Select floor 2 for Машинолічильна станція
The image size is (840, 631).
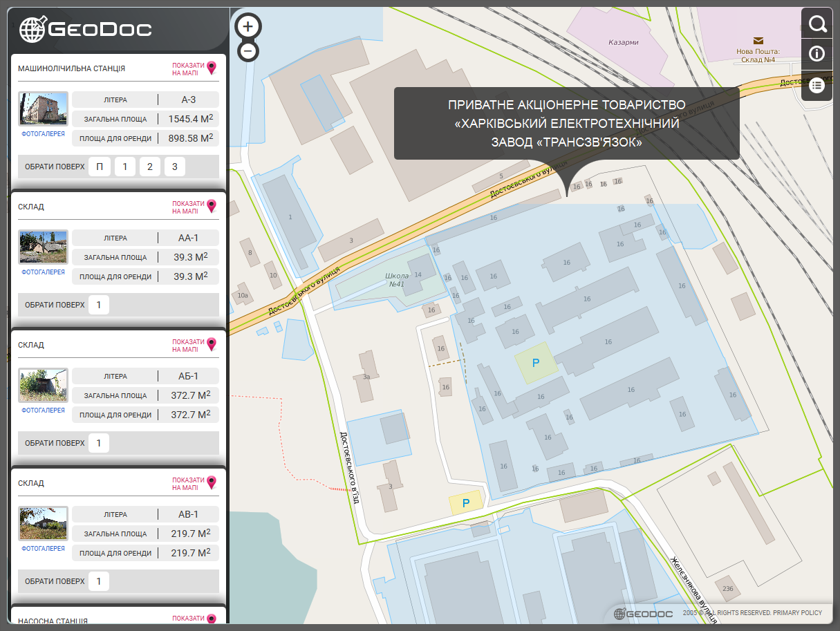point(150,167)
